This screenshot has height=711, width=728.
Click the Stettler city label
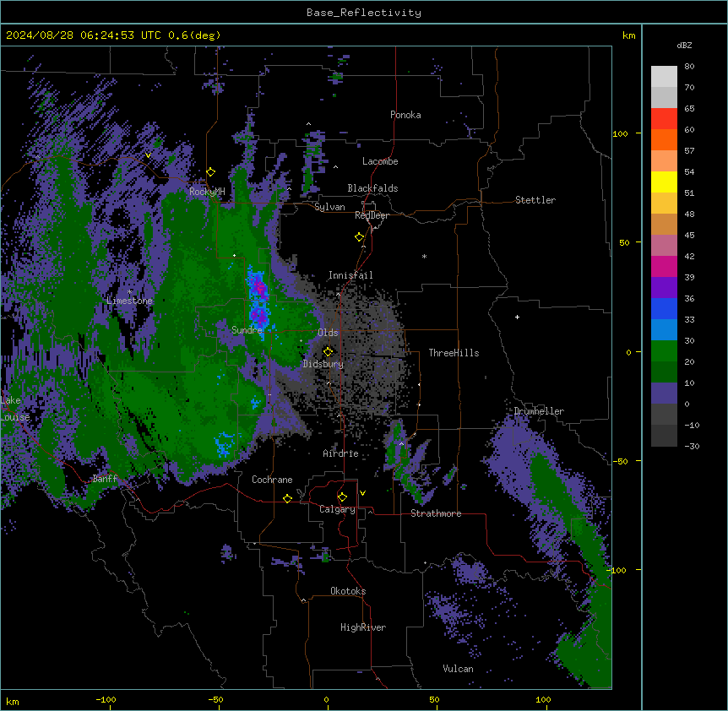tap(535, 200)
